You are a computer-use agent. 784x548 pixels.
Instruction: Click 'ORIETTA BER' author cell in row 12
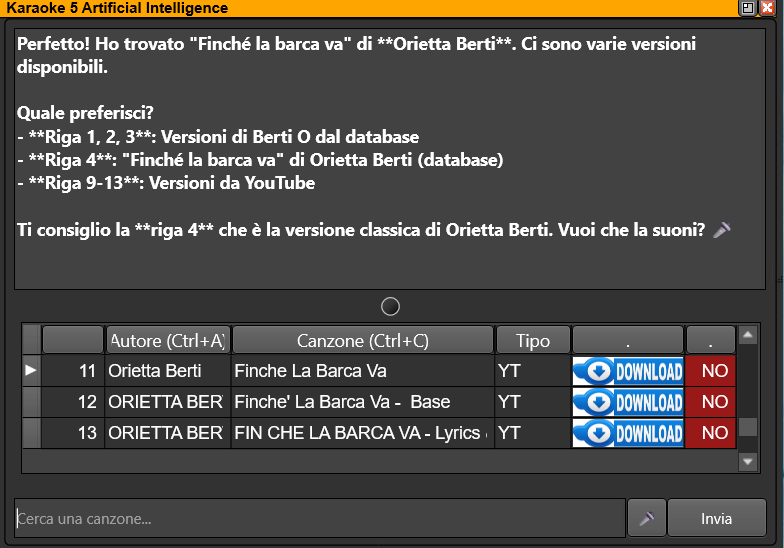click(x=168, y=402)
